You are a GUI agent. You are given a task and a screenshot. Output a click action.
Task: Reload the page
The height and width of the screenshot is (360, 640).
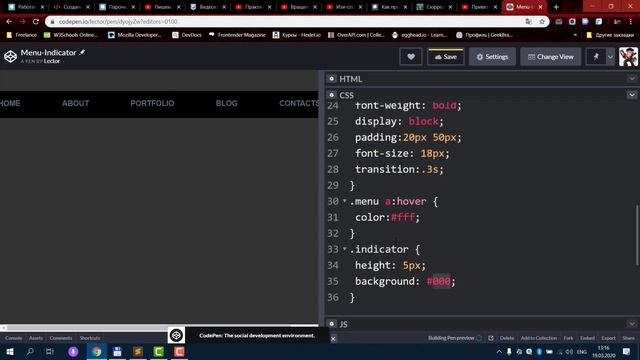36,22
